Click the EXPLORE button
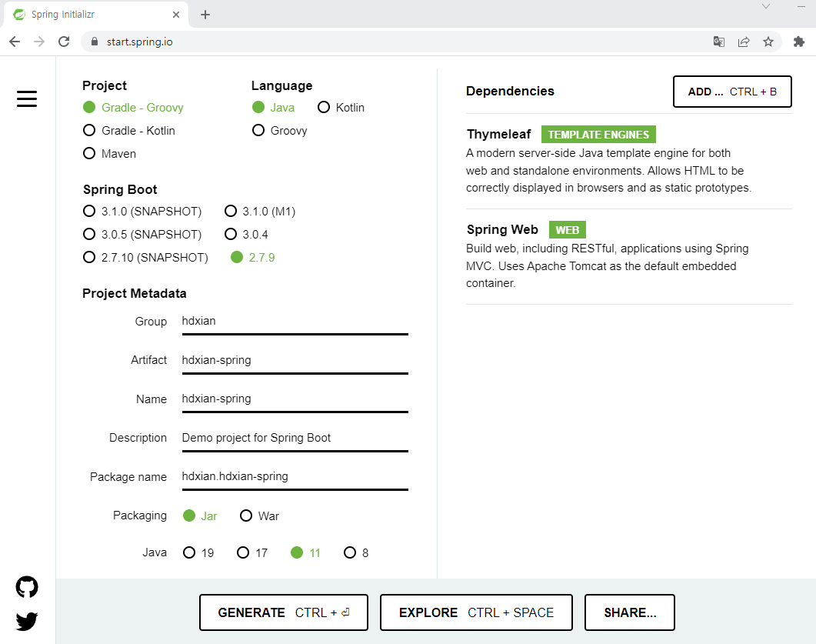 pos(476,612)
